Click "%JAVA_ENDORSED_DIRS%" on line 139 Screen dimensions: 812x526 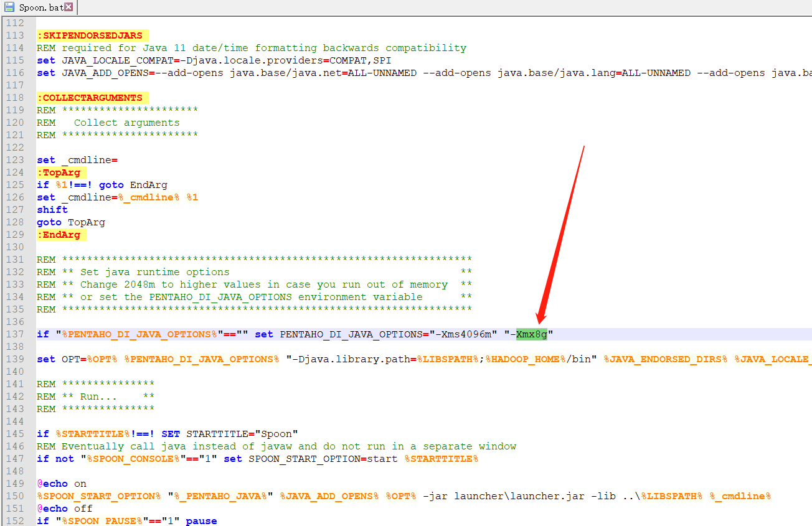tap(665, 359)
